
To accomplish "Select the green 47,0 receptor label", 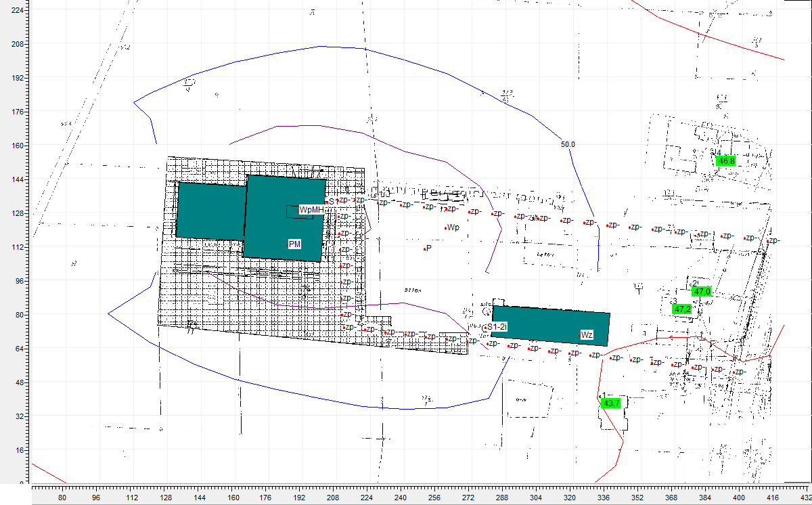I will (702, 291).
